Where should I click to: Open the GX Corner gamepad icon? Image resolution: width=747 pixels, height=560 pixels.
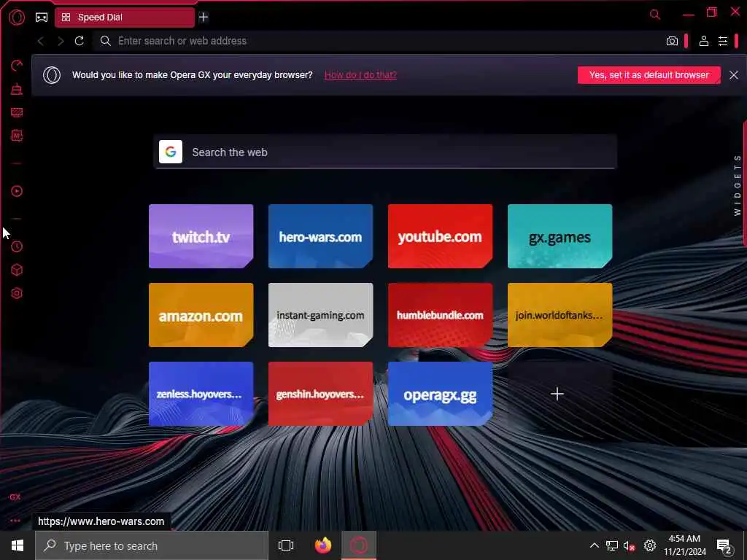point(42,17)
